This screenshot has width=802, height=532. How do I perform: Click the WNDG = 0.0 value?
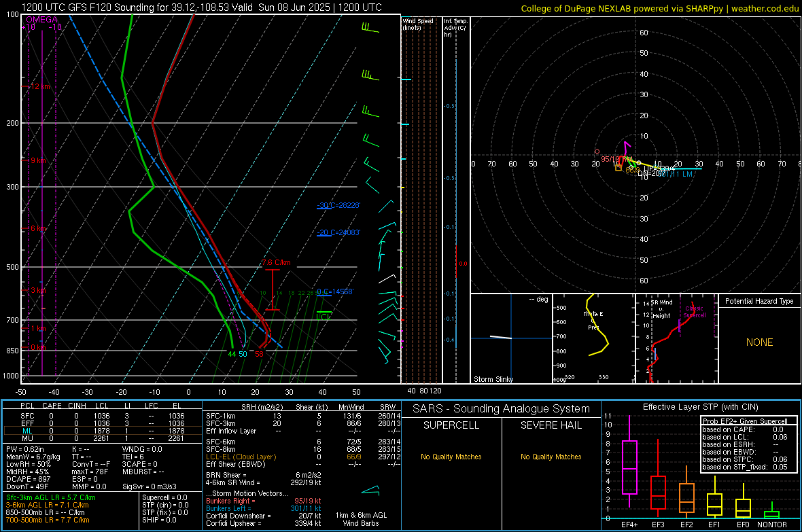tap(142, 449)
